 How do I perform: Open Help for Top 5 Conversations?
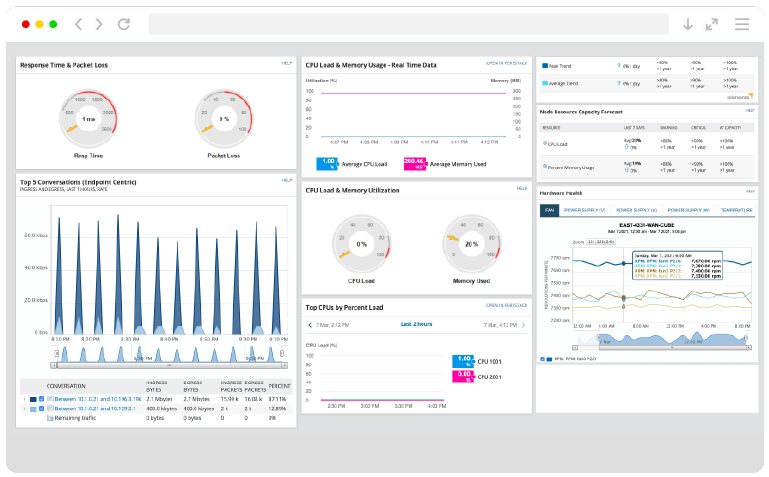point(287,180)
